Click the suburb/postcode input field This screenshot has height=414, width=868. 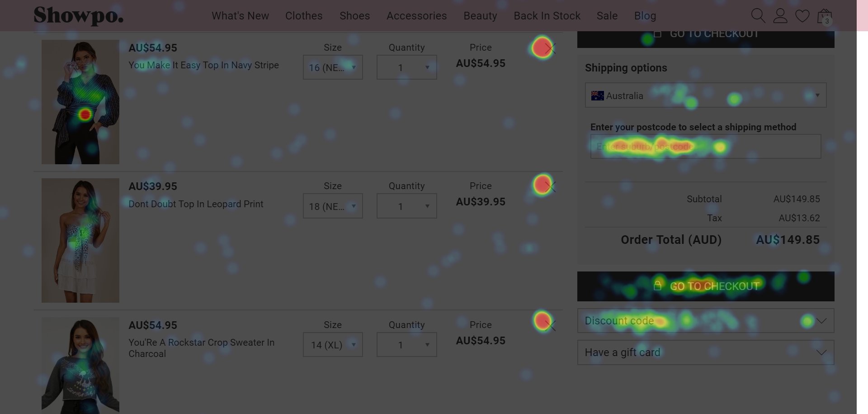(705, 146)
